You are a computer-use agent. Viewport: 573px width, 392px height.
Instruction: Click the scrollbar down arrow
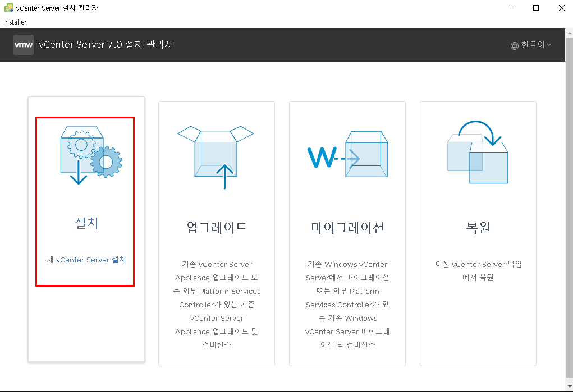point(569,386)
